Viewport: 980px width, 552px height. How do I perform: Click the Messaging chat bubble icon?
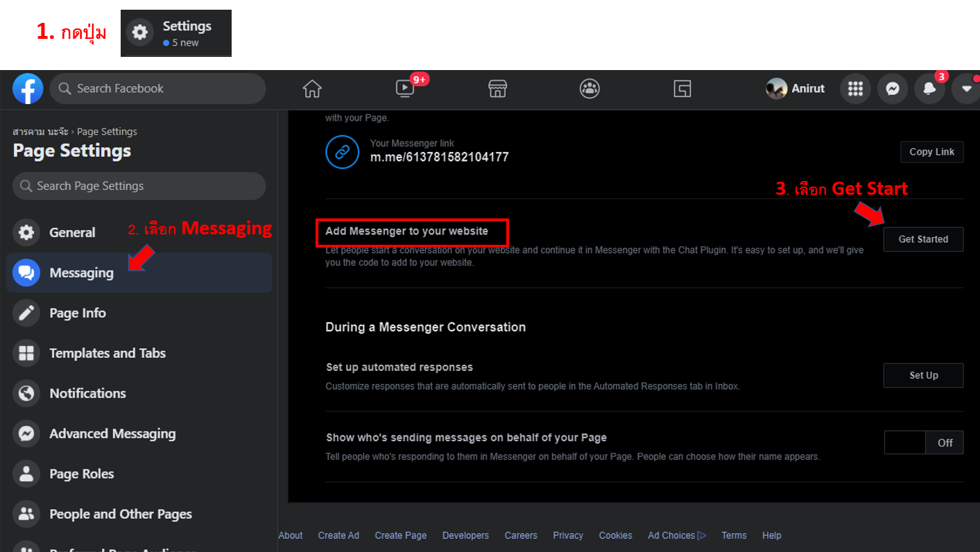click(x=26, y=273)
